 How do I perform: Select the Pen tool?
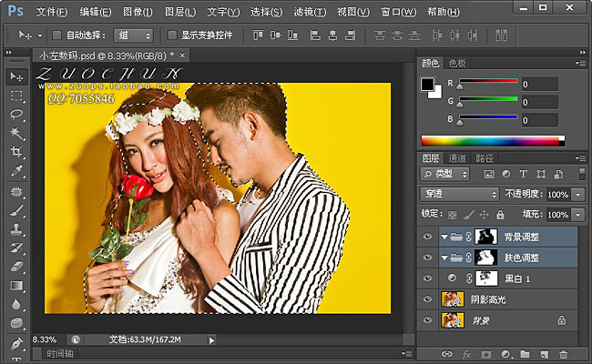click(16, 344)
